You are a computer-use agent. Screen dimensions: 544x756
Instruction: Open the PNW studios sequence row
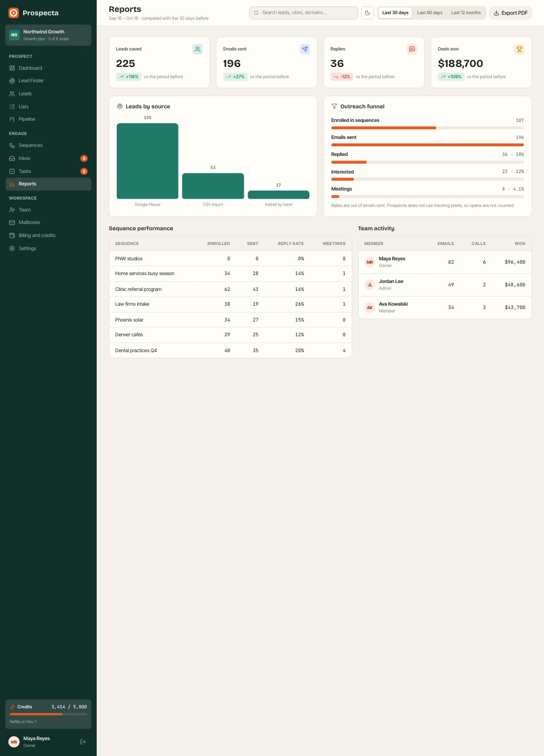point(230,259)
